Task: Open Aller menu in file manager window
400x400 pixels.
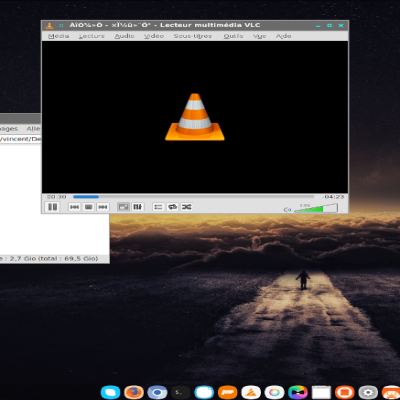Action: [x=33, y=129]
